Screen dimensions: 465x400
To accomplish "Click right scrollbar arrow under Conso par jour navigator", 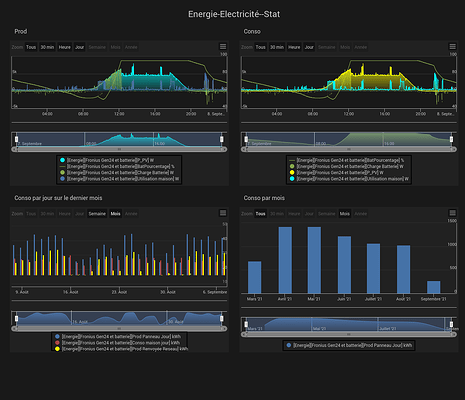I will (225, 329).
